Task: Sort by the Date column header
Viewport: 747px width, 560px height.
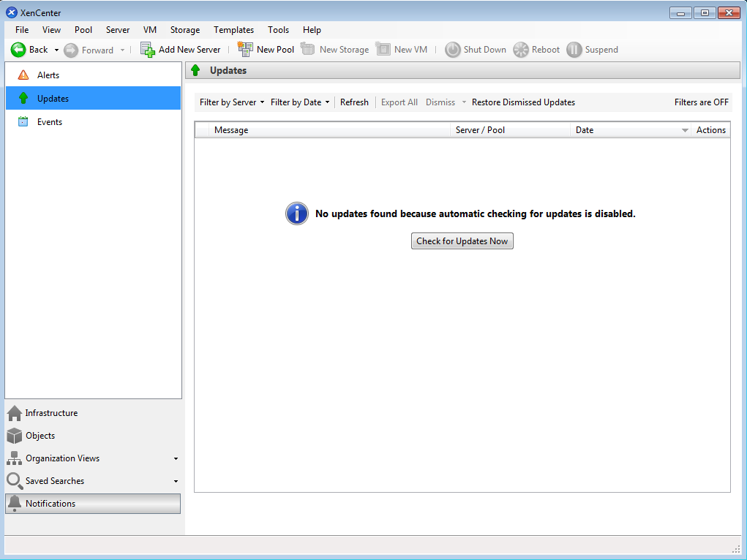Action: (629, 130)
